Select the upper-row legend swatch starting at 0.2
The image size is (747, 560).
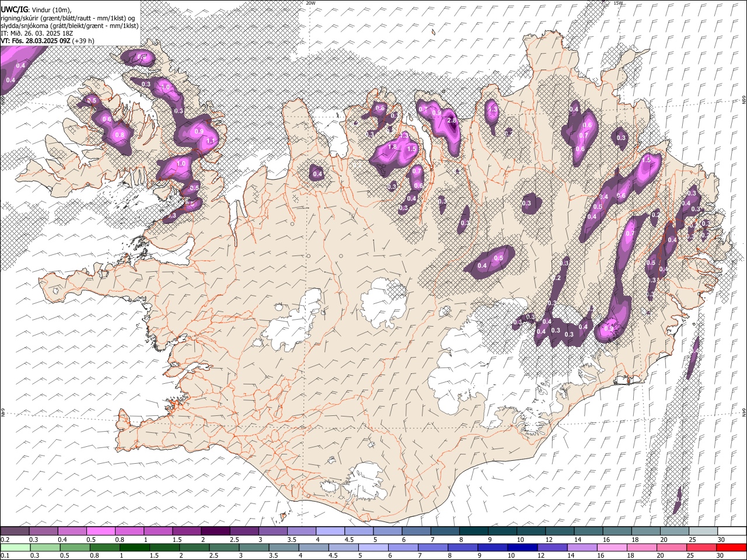click(x=15, y=531)
